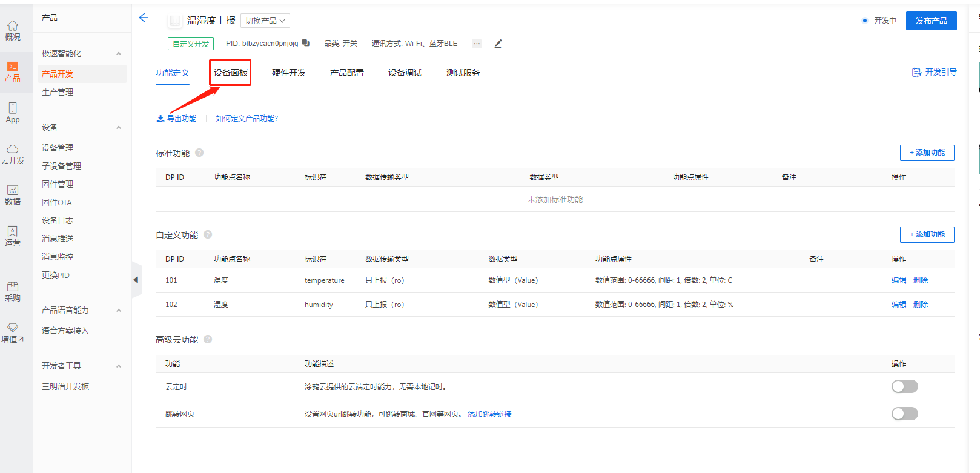
Task: Delete the 湿度 function row
Action: coord(921,305)
